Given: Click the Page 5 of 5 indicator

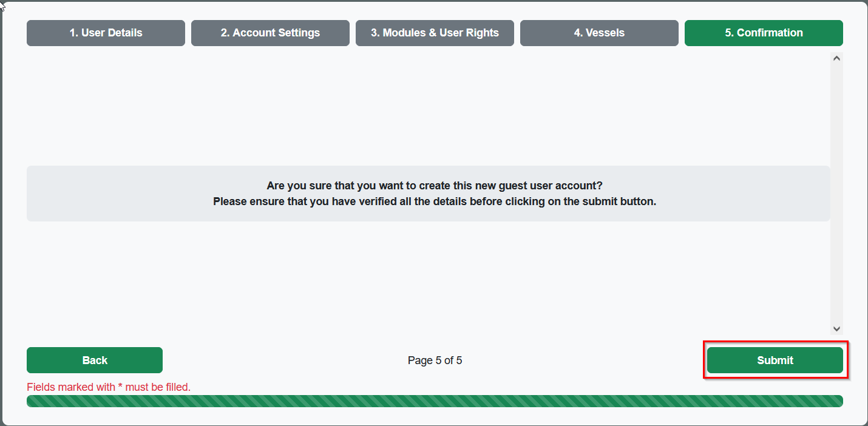Looking at the screenshot, I should [435, 360].
